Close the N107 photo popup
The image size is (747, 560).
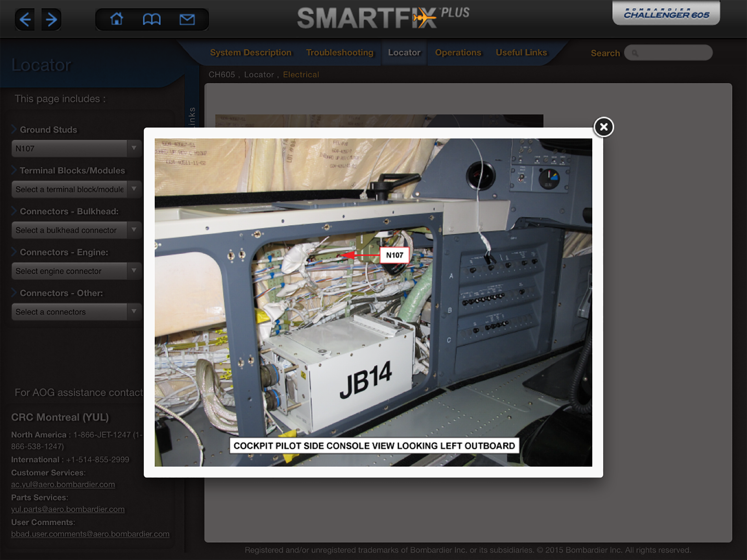[x=603, y=127]
